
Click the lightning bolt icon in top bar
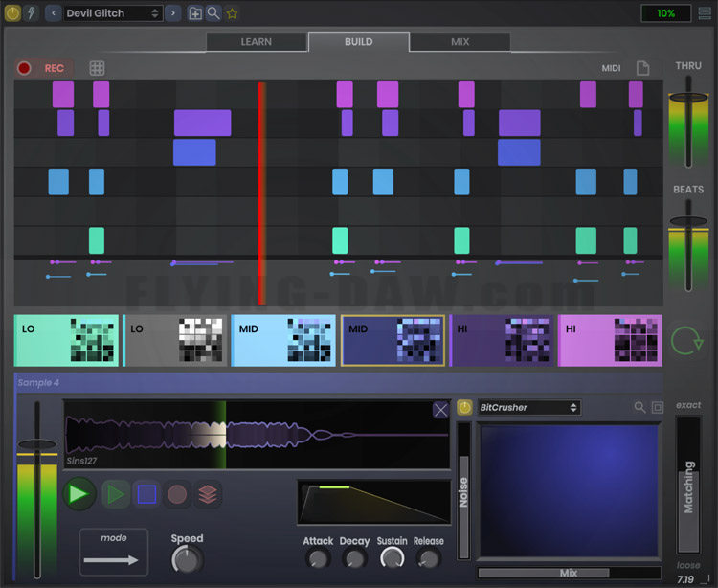click(x=30, y=13)
